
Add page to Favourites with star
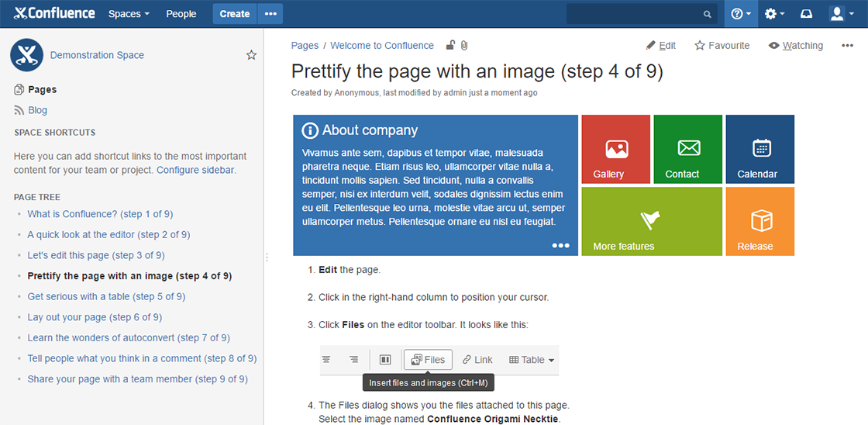tap(722, 46)
